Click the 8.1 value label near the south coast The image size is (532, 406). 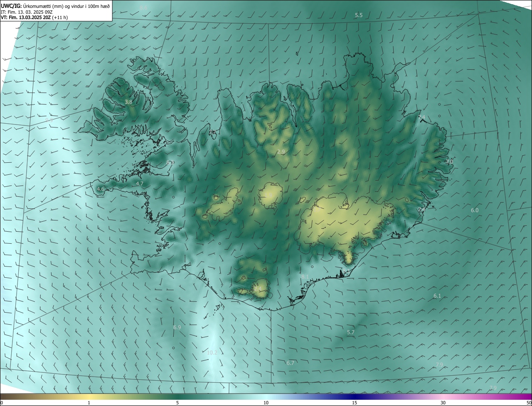point(305,276)
